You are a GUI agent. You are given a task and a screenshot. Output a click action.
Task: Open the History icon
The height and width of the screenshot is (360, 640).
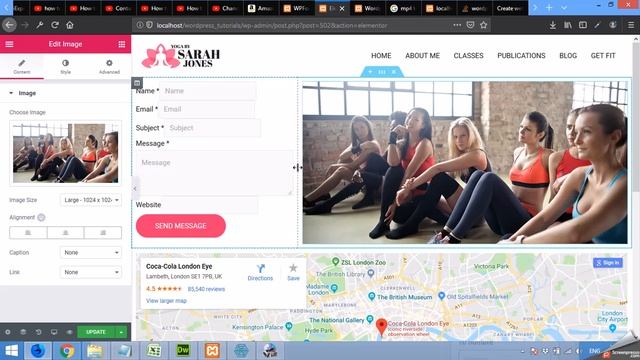tap(38, 332)
